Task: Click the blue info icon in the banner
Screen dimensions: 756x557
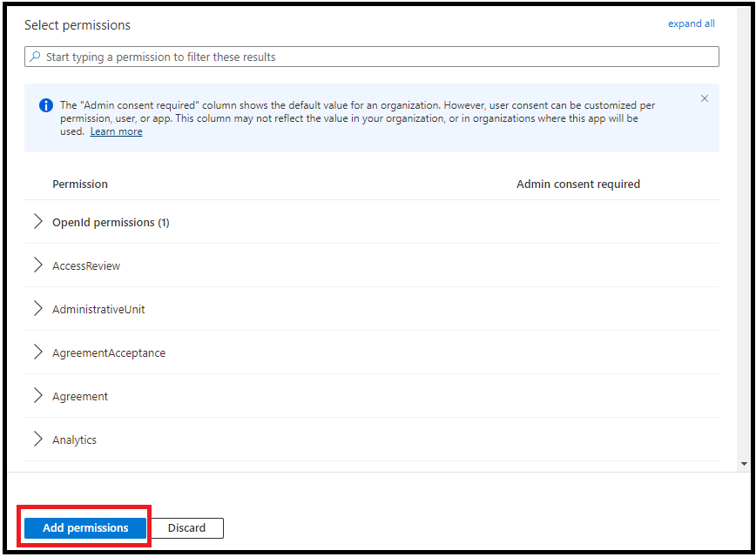Action: pyautogui.click(x=45, y=105)
